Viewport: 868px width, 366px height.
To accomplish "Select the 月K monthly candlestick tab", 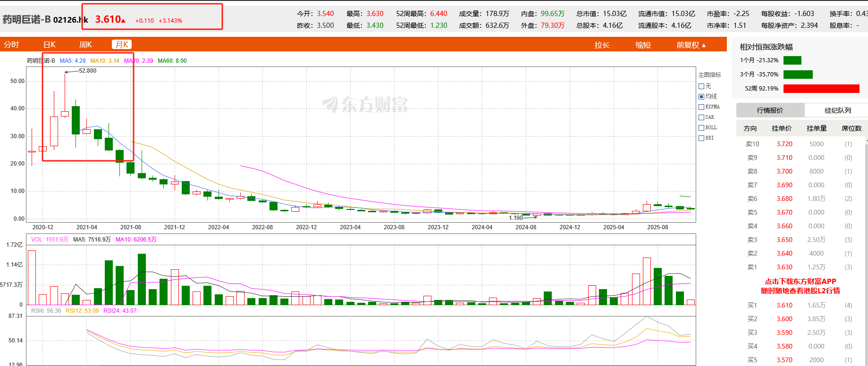I will pos(122,45).
